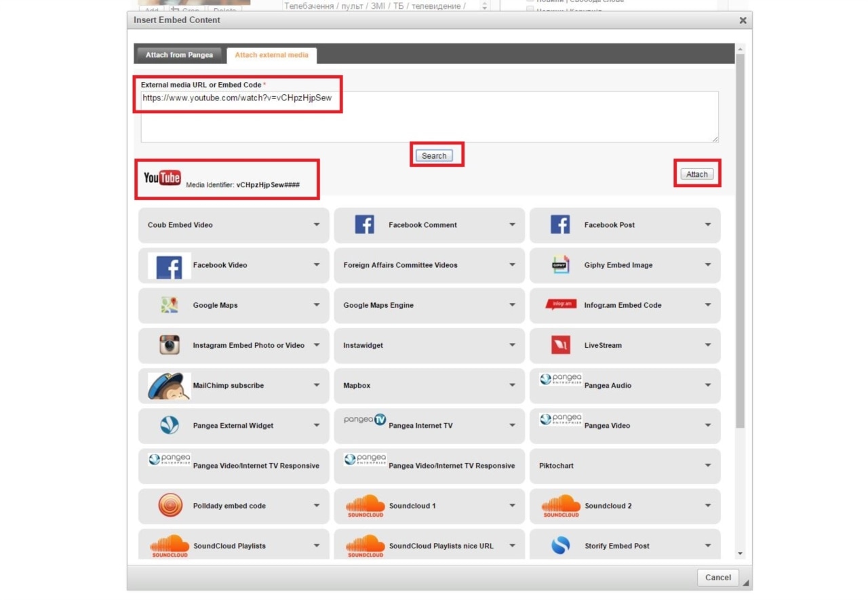Screen dimensions: 868x600
Task: Click the SoundCloud Playlists nice URL icon
Action: 366,546
